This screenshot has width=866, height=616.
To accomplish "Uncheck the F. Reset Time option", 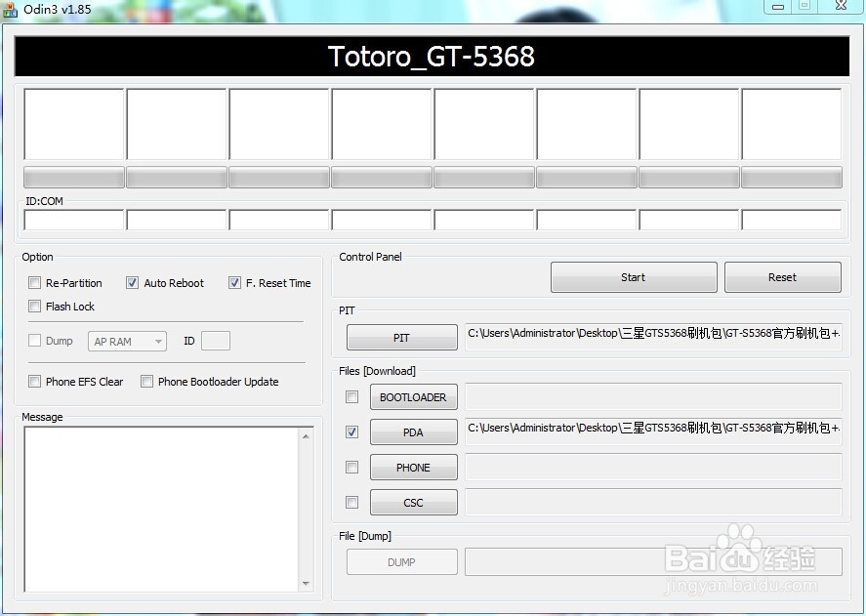I will click(x=234, y=283).
